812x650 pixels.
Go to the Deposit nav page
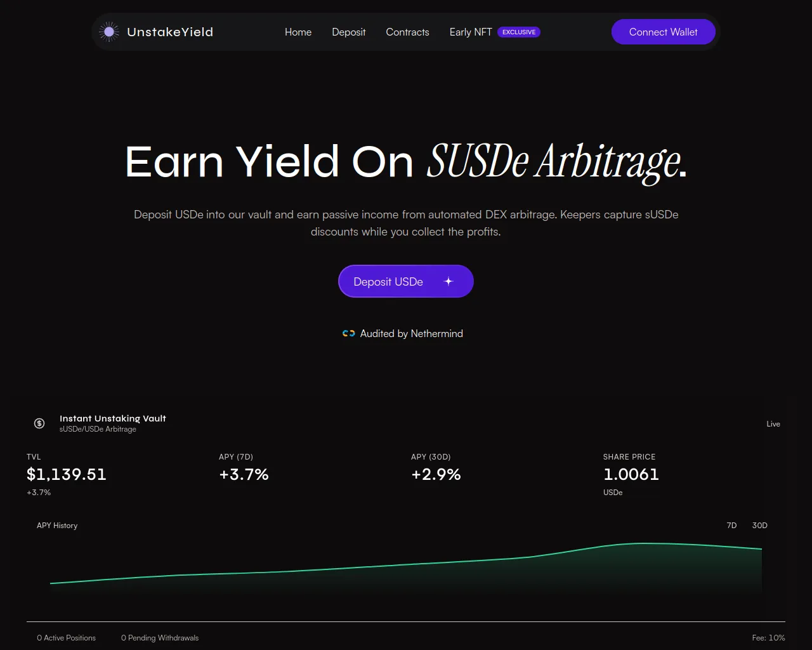(349, 32)
